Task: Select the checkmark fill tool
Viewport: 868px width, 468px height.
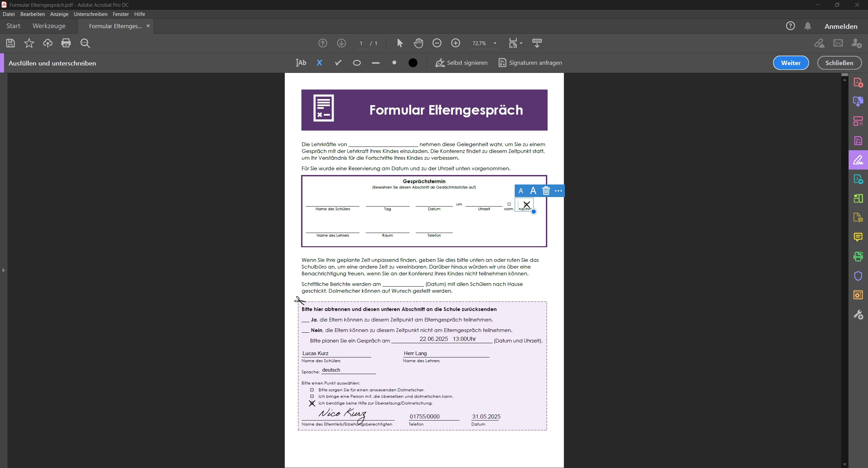Action: point(338,63)
